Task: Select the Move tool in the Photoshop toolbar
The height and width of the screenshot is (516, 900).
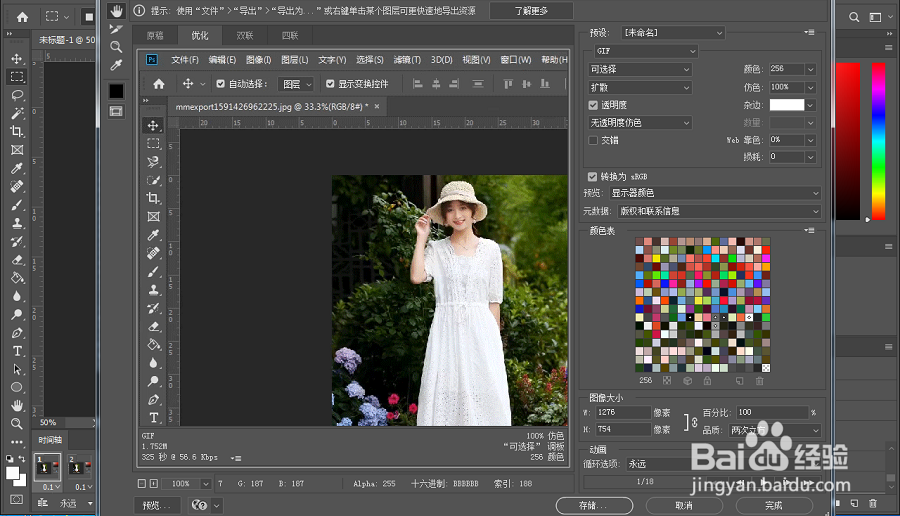Action: coord(17,59)
